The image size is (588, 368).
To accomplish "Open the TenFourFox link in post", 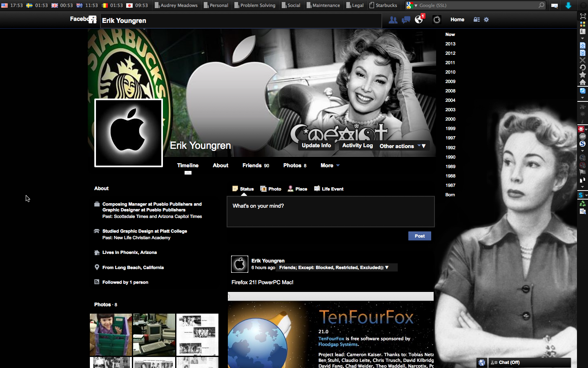I will (x=331, y=339).
